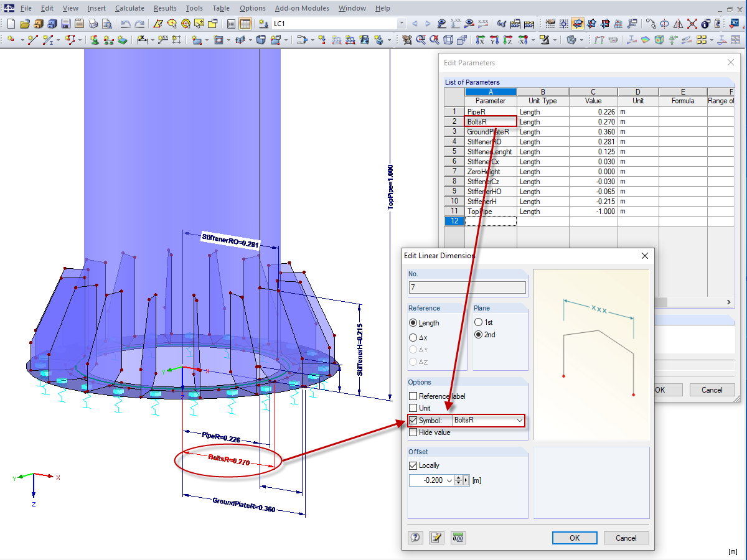
Task: Open help in Edit Linear Dimension dialog
Action: (416, 538)
